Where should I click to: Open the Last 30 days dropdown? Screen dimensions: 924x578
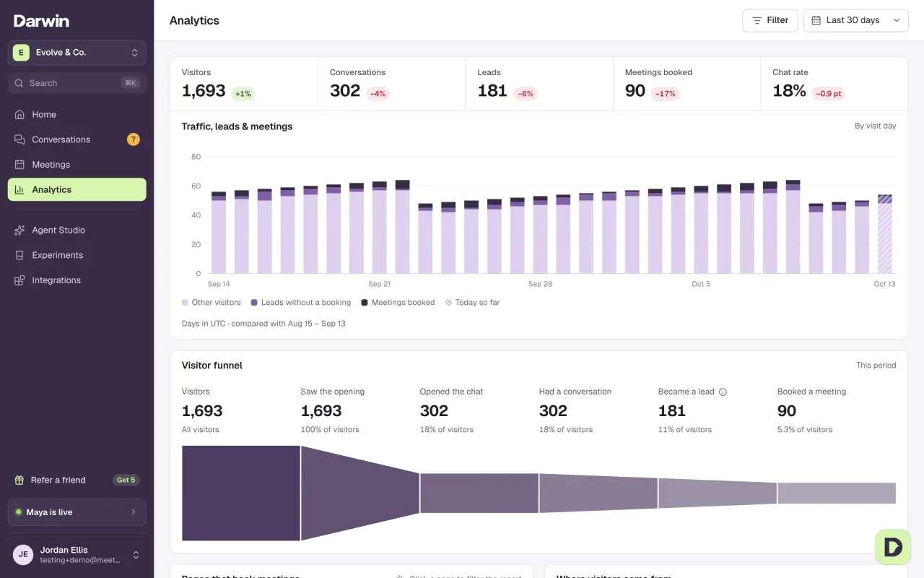pyautogui.click(x=855, y=20)
